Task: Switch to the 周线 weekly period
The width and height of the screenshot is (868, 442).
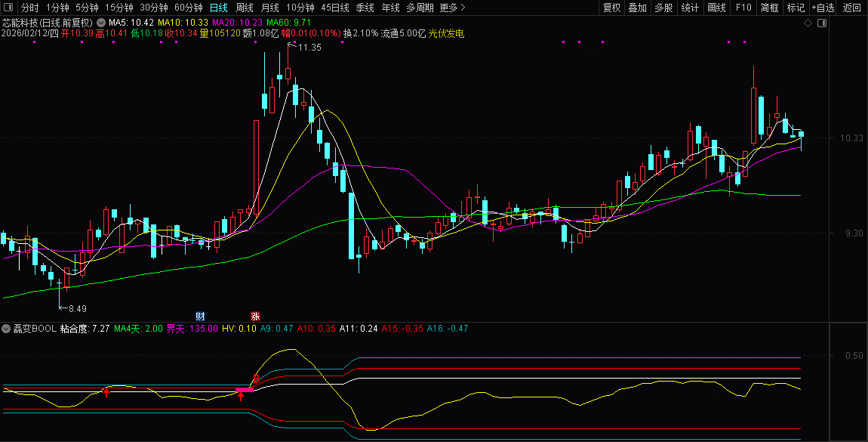Action: tap(245, 8)
